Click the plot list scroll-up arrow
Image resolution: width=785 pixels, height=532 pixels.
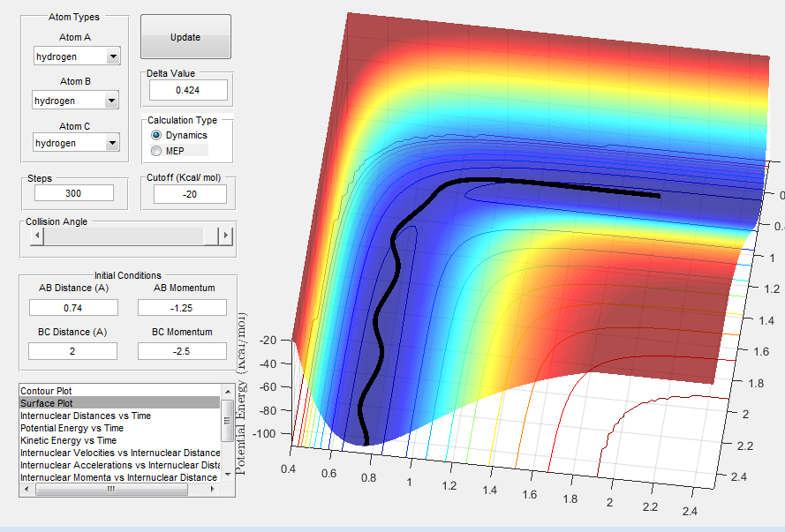(x=228, y=392)
